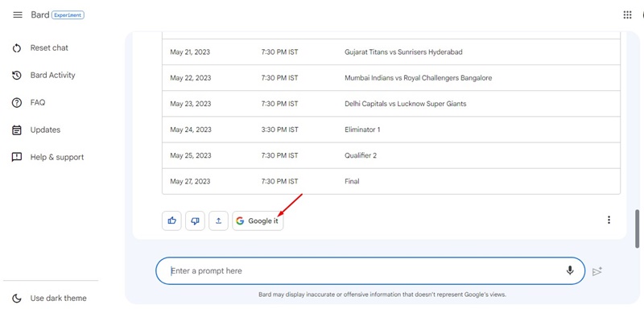Activate microphone voice input
644x309 pixels.
[570, 270]
